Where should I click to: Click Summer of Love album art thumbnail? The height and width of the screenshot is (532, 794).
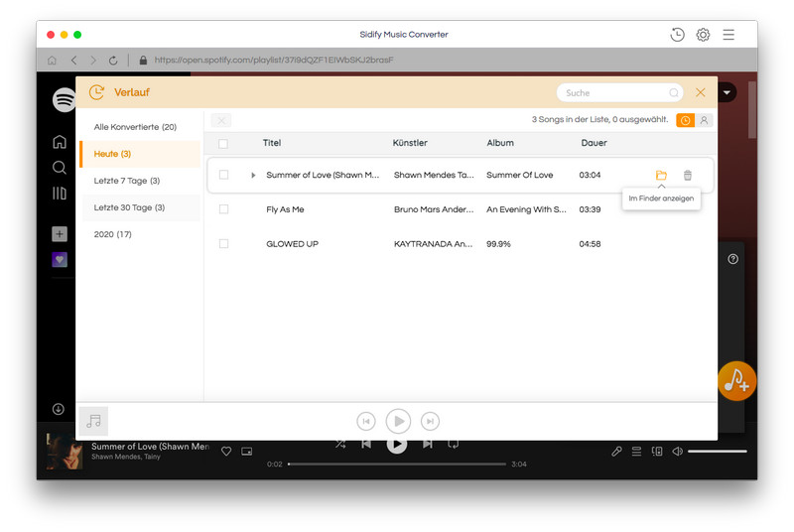tap(65, 451)
